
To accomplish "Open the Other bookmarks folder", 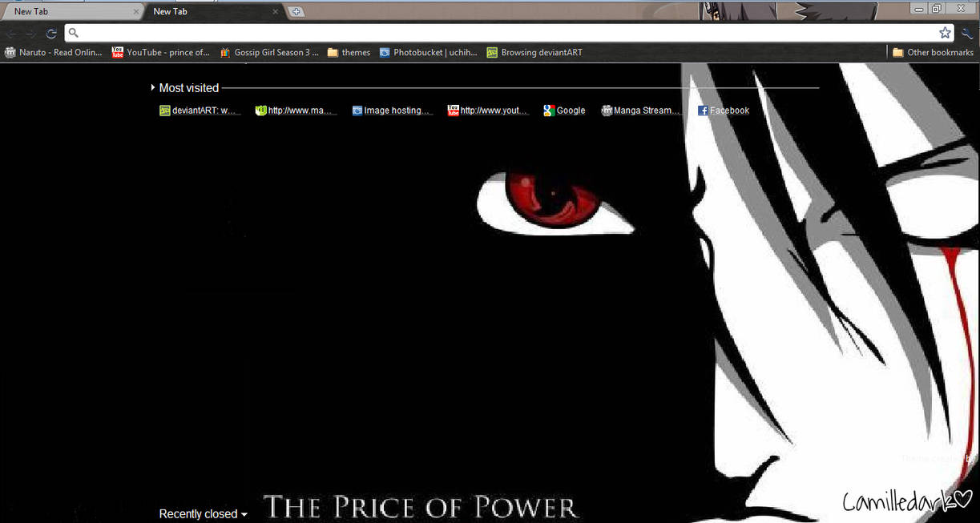I will click(934, 53).
